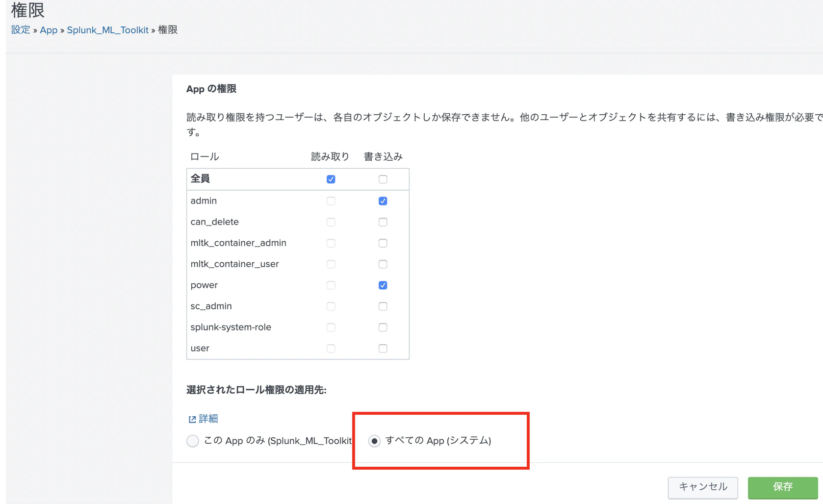This screenshot has height=504, width=823.
Task: Check write box for mltk_container_user
Action: [x=383, y=264]
